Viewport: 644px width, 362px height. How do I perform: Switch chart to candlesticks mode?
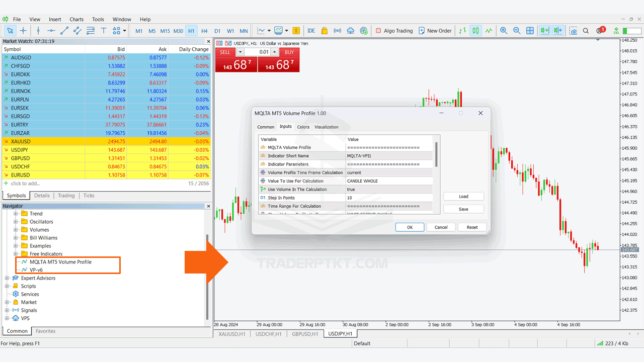point(475,31)
